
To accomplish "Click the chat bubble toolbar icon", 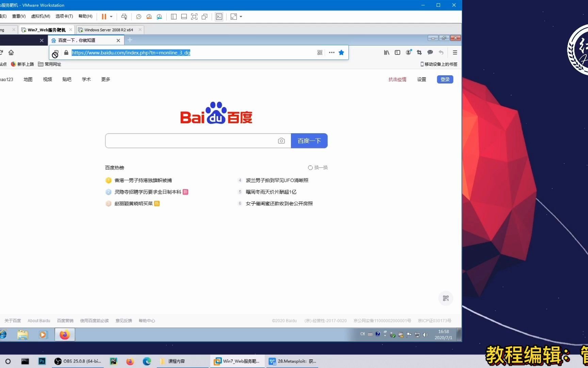I will [x=430, y=52].
